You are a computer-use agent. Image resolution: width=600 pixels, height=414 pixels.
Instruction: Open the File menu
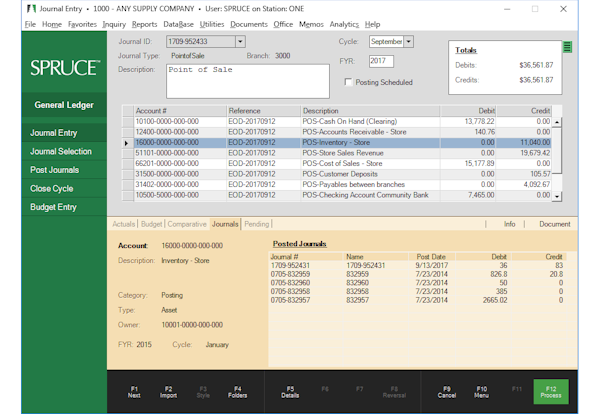click(x=30, y=24)
